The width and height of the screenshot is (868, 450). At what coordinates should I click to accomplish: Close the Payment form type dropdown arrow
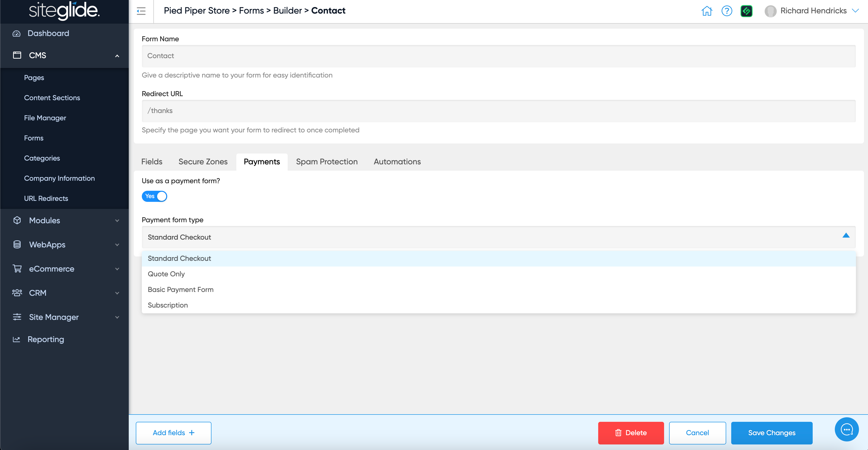point(846,236)
